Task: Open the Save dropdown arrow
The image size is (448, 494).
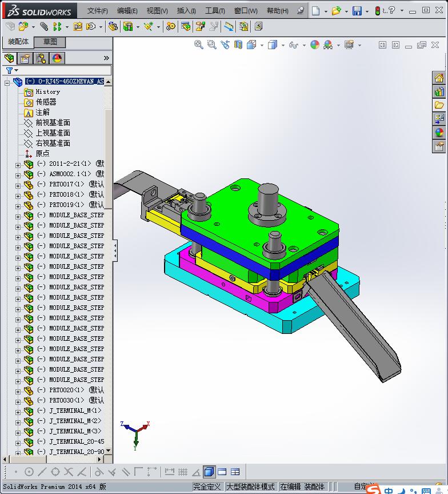Action: pos(367,11)
